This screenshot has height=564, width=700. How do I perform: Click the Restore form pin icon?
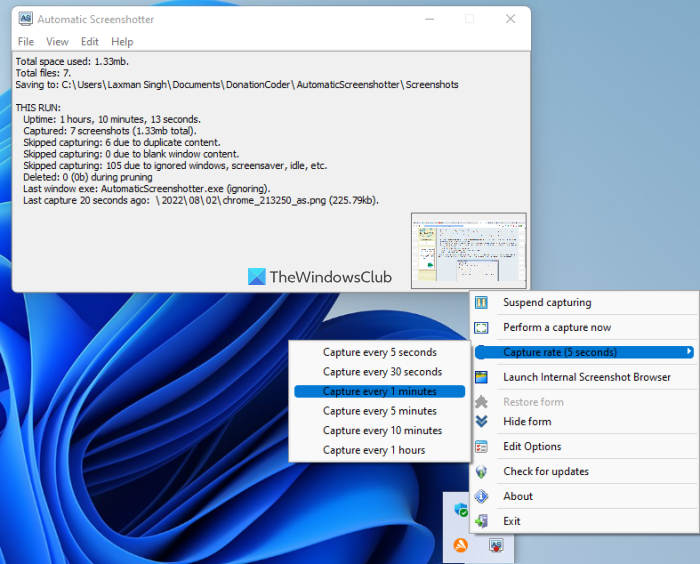[481, 402]
